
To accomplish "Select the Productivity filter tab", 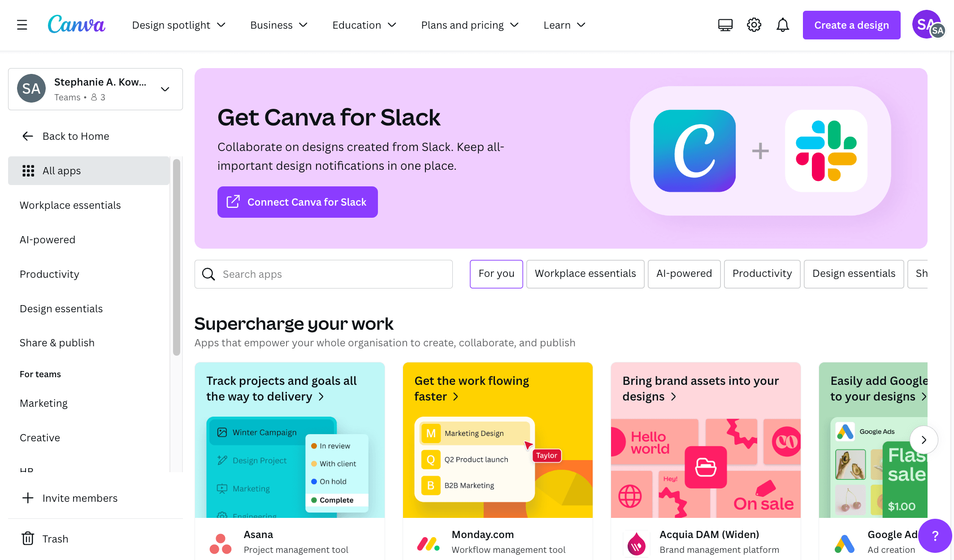I will point(762,273).
